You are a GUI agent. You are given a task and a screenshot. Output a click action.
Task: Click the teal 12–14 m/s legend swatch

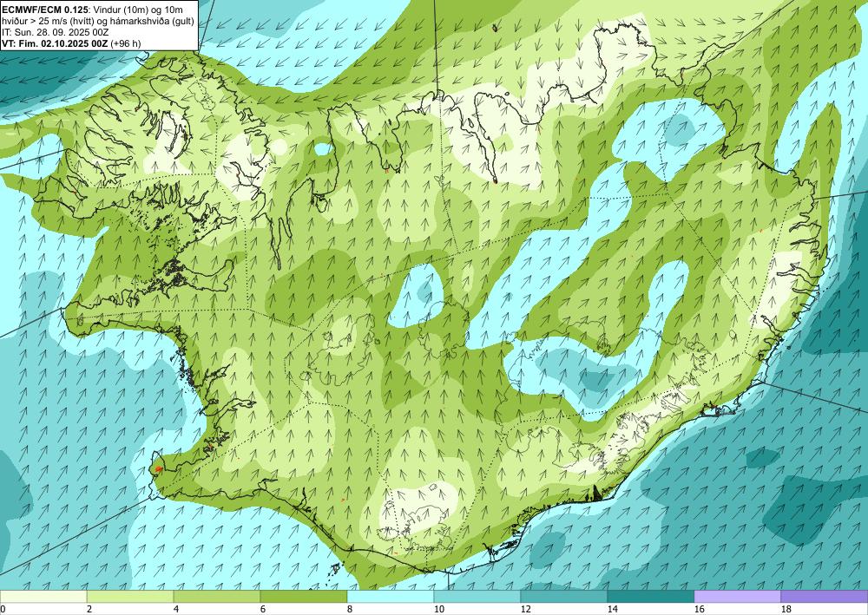pyautogui.click(x=564, y=597)
